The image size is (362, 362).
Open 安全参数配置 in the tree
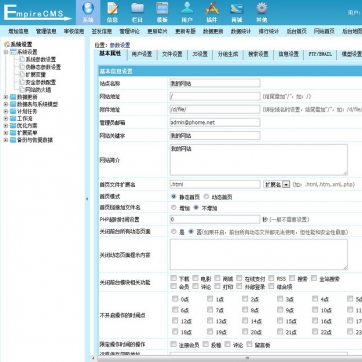tap(41, 82)
